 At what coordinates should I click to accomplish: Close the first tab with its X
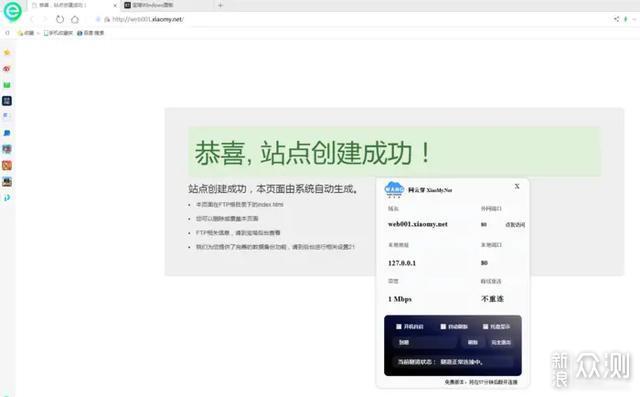tap(115, 5)
